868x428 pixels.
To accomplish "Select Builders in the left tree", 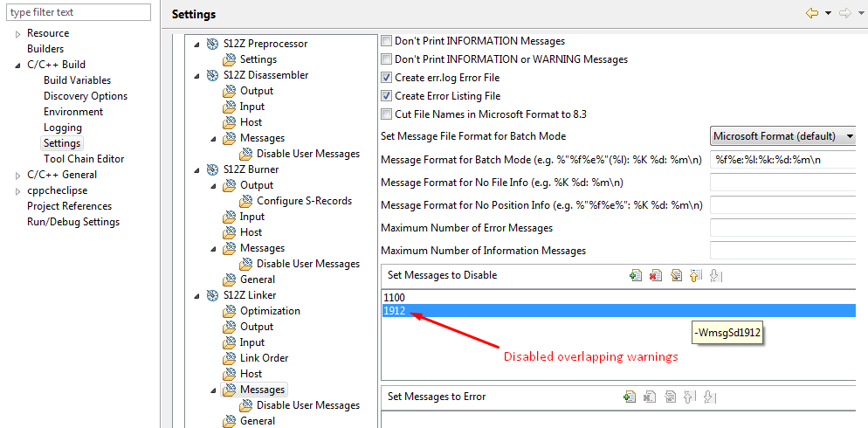I will (45, 49).
